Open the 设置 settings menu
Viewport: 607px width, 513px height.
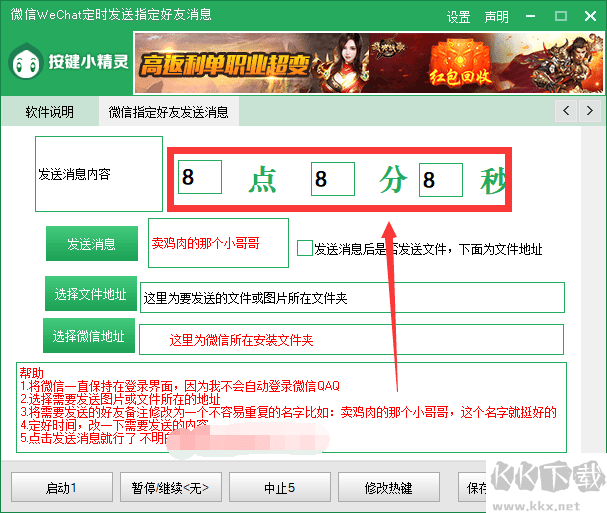tap(458, 17)
